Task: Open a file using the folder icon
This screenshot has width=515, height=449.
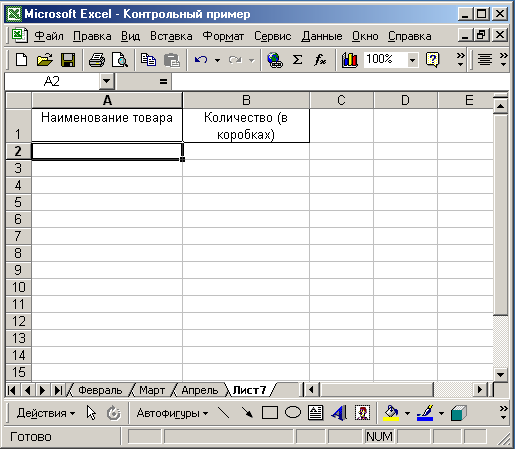Action: pos(45,60)
